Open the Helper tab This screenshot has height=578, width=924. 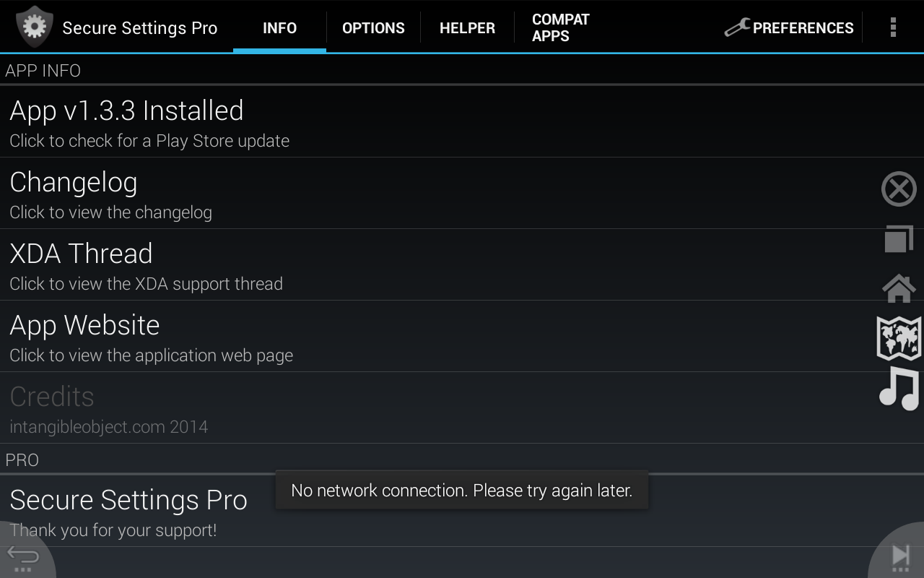pyautogui.click(x=467, y=27)
